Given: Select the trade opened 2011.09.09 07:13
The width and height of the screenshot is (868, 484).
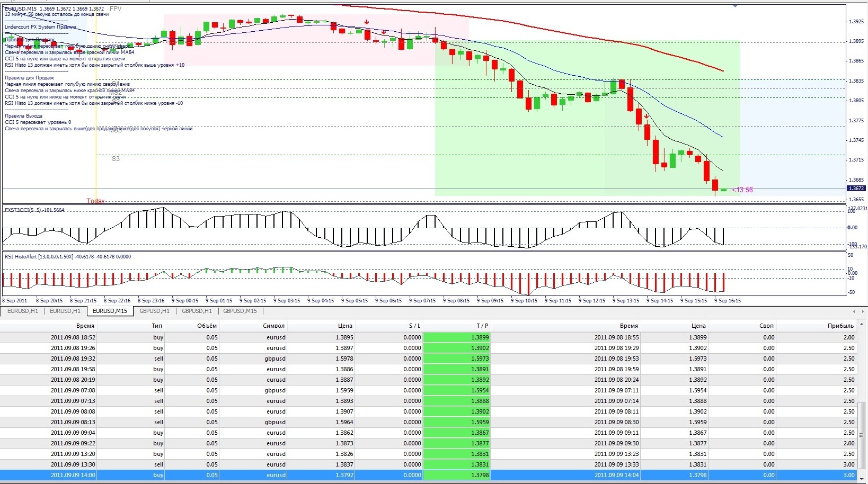Looking at the screenshot, I should (x=428, y=401).
